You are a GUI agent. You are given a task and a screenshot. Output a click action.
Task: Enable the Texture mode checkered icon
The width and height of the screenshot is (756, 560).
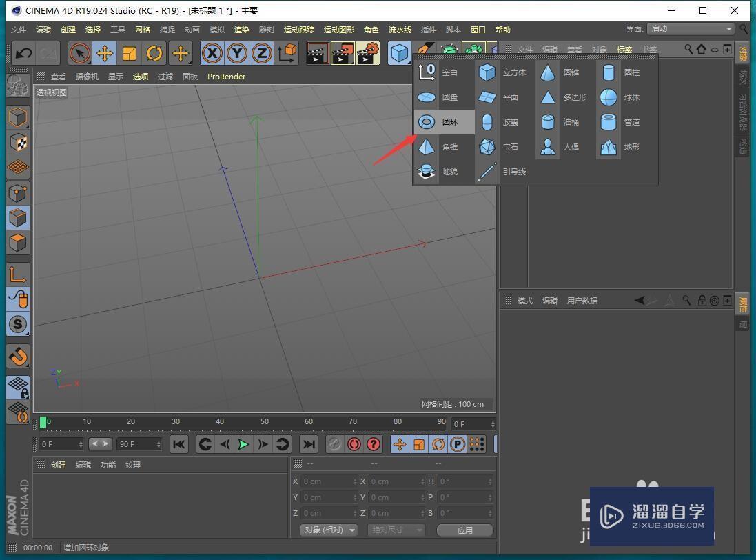point(18,142)
